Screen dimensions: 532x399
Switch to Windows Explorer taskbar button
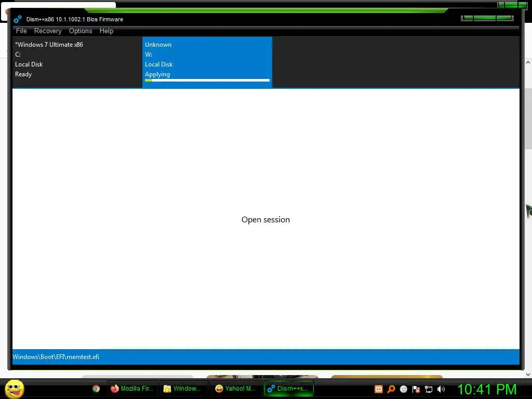[183, 389]
